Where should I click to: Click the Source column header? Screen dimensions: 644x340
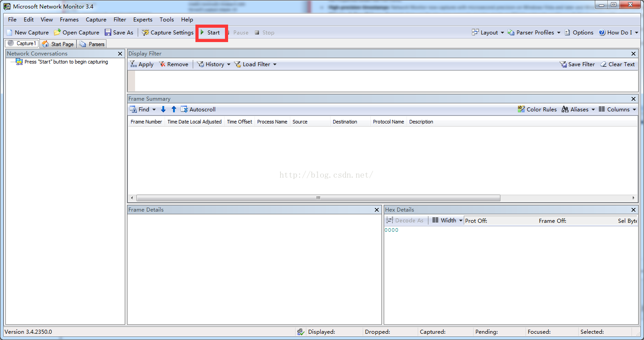click(310, 122)
